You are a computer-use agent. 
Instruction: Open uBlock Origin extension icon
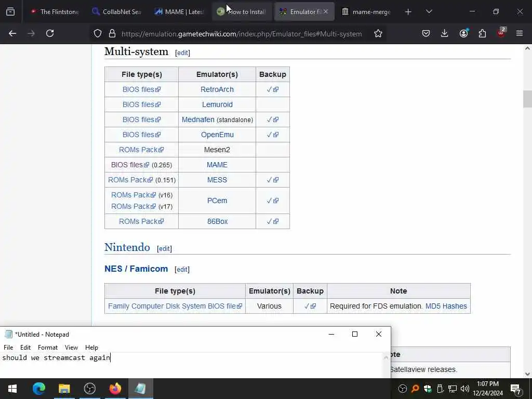[501, 33]
